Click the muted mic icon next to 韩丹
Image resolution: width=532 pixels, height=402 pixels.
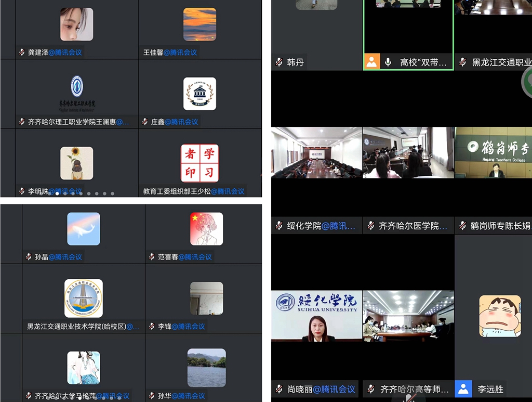pyautogui.click(x=280, y=62)
